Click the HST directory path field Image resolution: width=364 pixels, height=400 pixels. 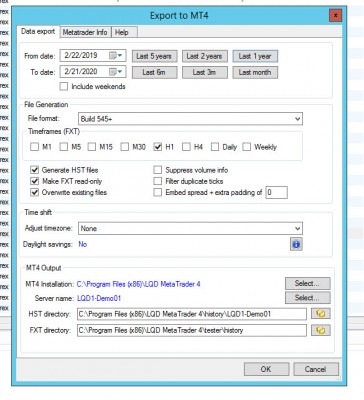(x=192, y=314)
